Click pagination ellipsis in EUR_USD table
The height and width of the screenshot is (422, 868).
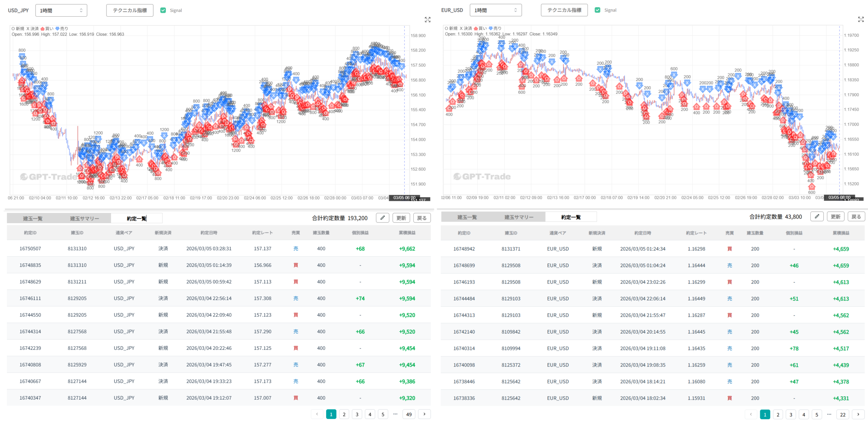coord(829,414)
